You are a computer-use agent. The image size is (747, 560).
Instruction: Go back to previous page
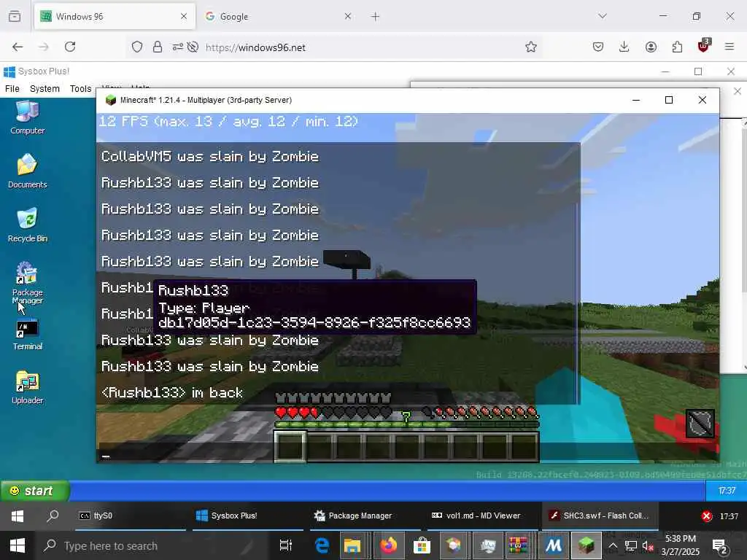click(x=18, y=47)
